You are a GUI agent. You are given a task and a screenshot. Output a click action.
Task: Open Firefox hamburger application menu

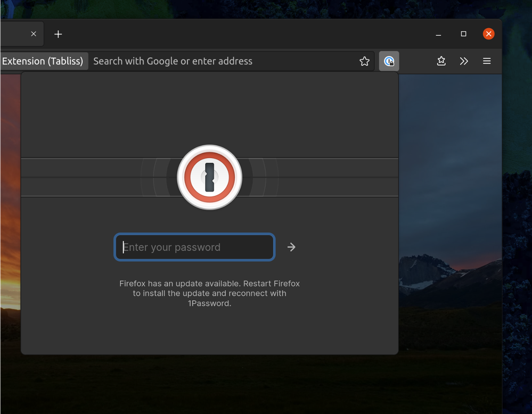coord(487,61)
